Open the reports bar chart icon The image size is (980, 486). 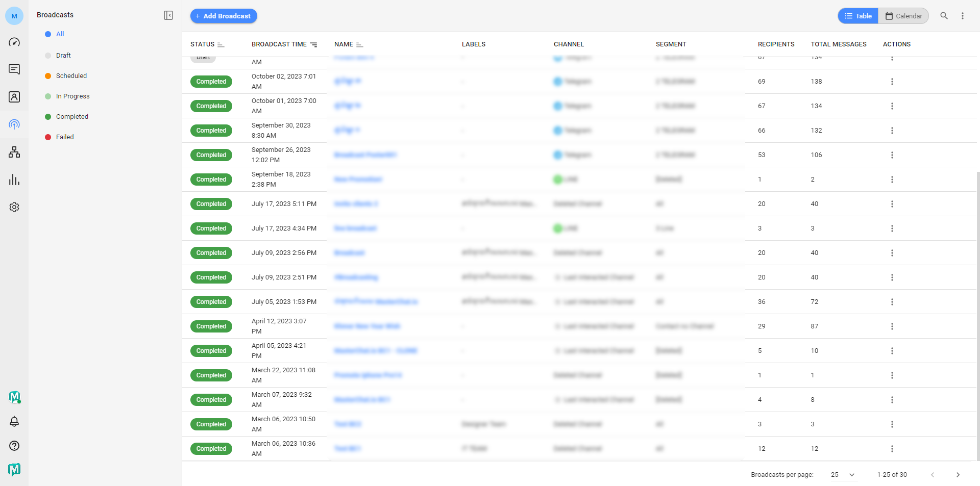click(x=14, y=180)
